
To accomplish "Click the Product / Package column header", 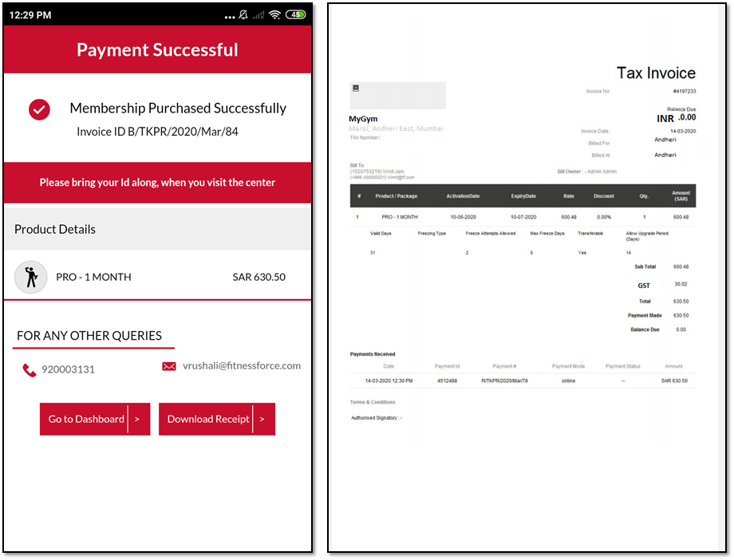I will tap(396, 196).
